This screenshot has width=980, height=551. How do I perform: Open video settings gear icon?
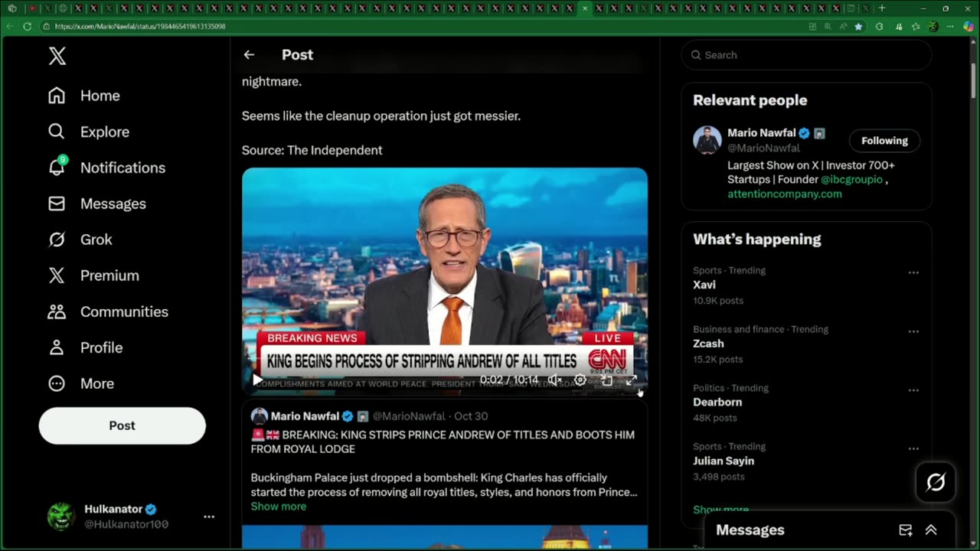[580, 380]
